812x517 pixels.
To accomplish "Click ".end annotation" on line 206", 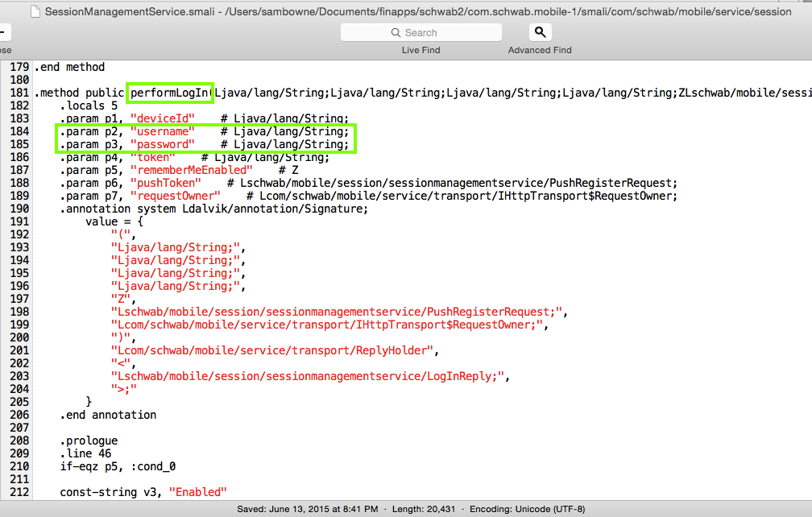I will [x=108, y=415].
